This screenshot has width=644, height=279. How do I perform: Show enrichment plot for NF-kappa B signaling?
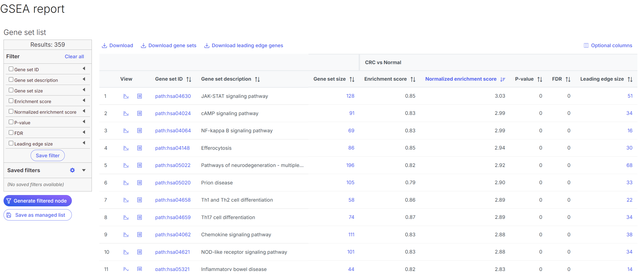(x=126, y=131)
